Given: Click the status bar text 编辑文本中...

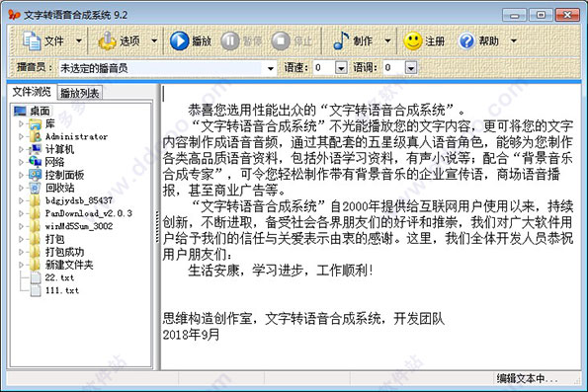Looking at the screenshot, I should coord(528,378).
